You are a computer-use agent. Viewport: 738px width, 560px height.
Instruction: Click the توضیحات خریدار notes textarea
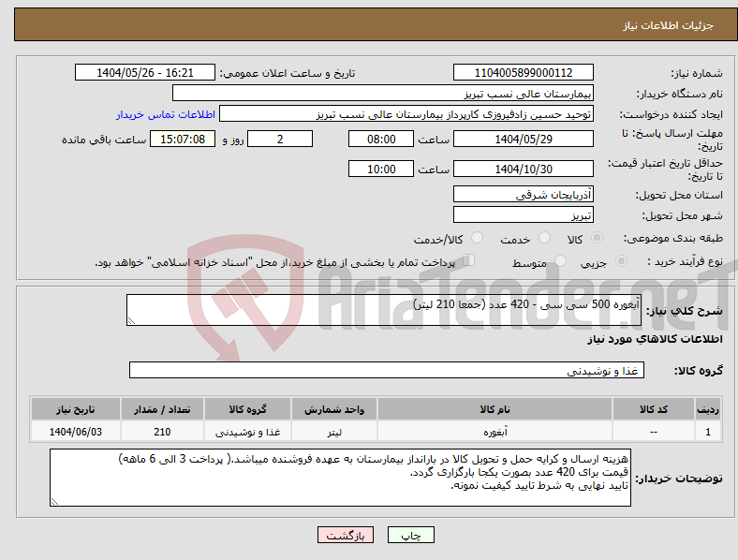[x=340, y=478]
